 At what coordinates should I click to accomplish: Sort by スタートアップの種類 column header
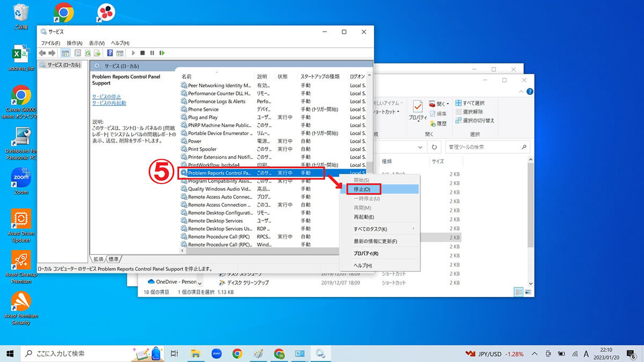tap(321, 77)
